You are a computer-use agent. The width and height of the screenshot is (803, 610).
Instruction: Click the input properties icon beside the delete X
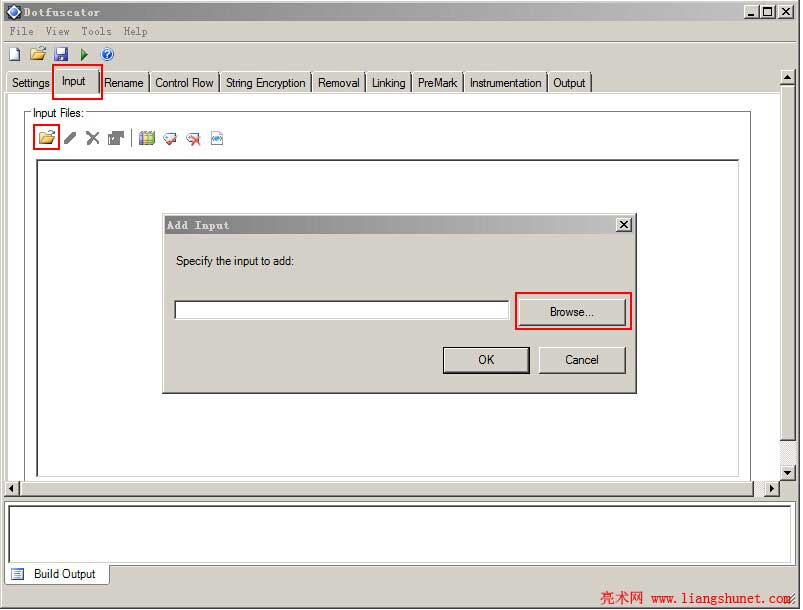[116, 138]
